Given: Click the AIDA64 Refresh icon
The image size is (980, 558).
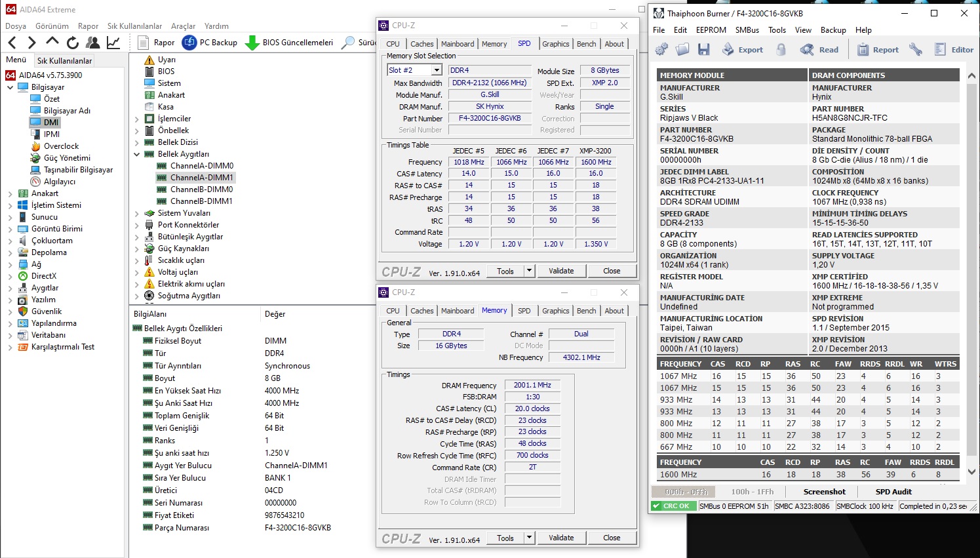Looking at the screenshot, I should [x=73, y=43].
